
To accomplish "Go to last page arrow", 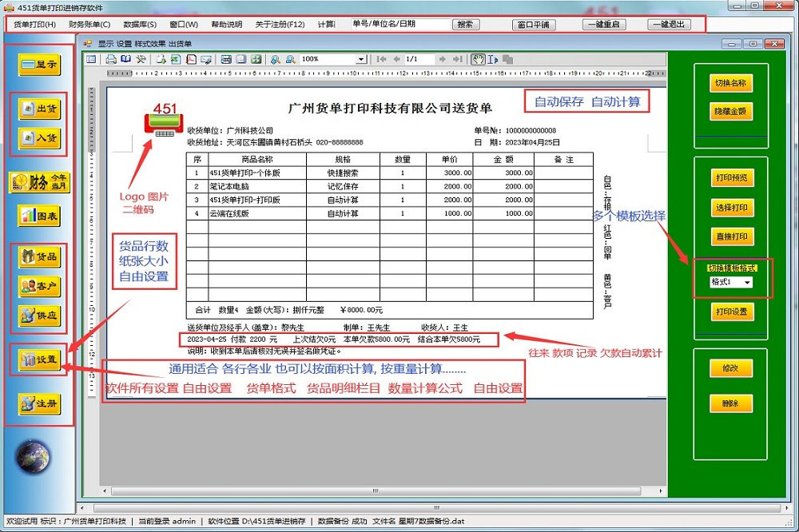I will click(458, 60).
